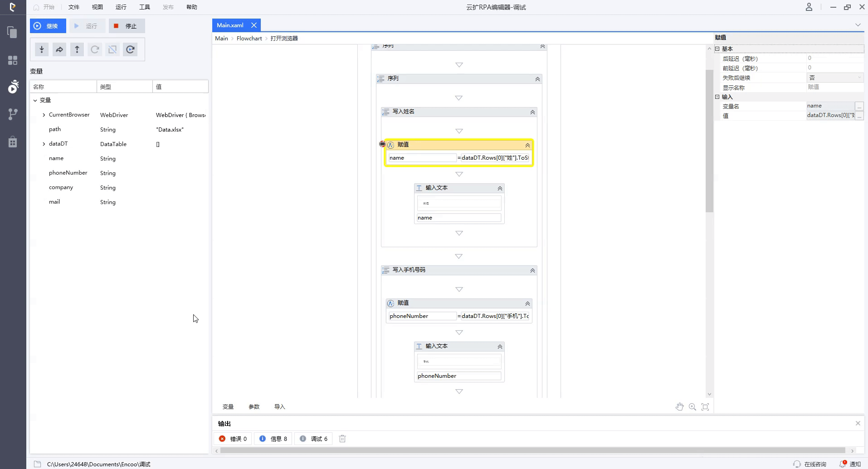Open the 文件 menu
This screenshot has height=469, width=868.
click(73, 7)
